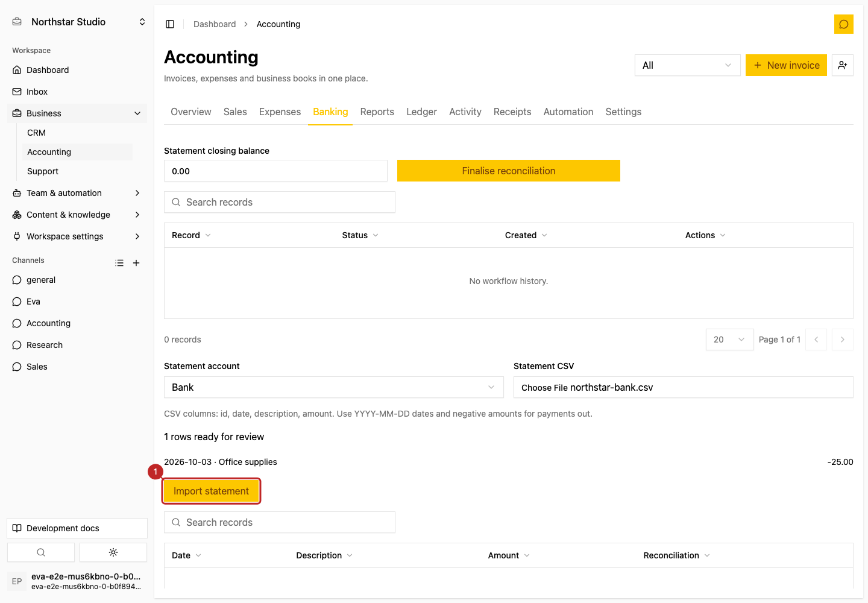This screenshot has width=868, height=603.
Task: Open the Research channel
Action: (77, 345)
